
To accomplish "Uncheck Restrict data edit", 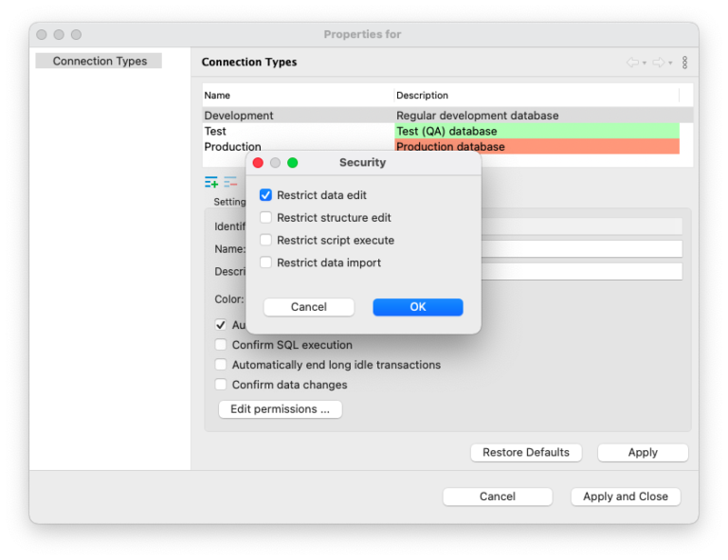I will [x=266, y=195].
